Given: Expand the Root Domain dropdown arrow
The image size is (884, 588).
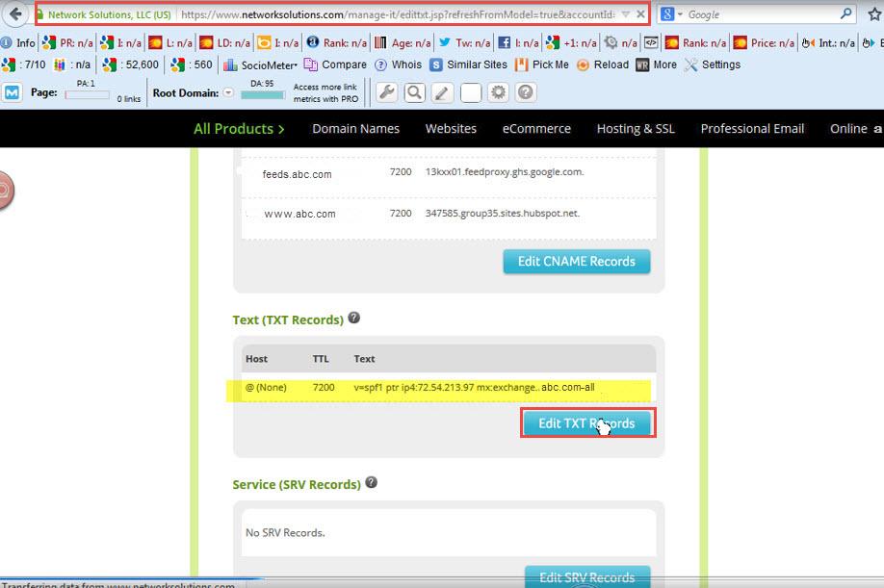Looking at the screenshot, I should point(228,92).
